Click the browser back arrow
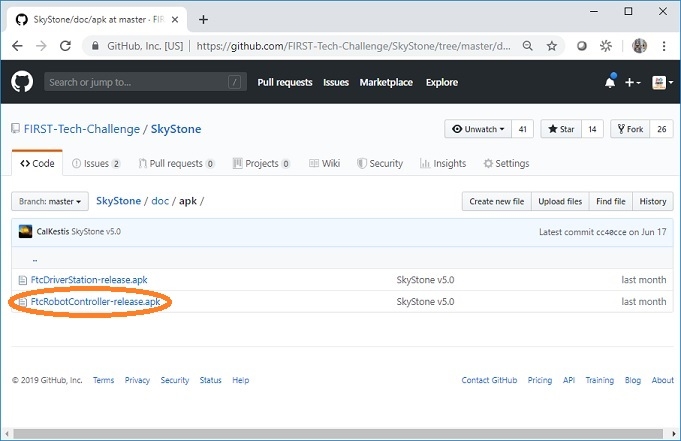Viewport: 681px width, 441px height. (x=18, y=46)
